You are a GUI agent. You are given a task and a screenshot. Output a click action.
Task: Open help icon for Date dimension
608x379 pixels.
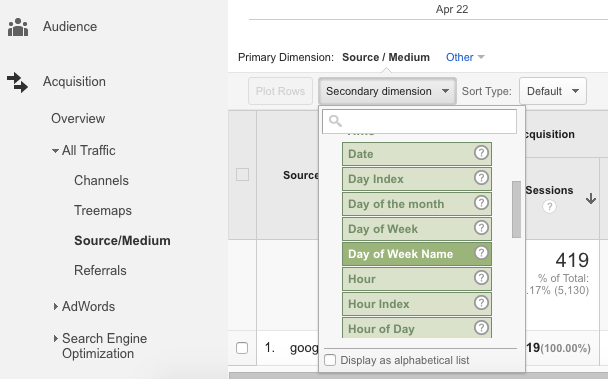[x=481, y=153]
